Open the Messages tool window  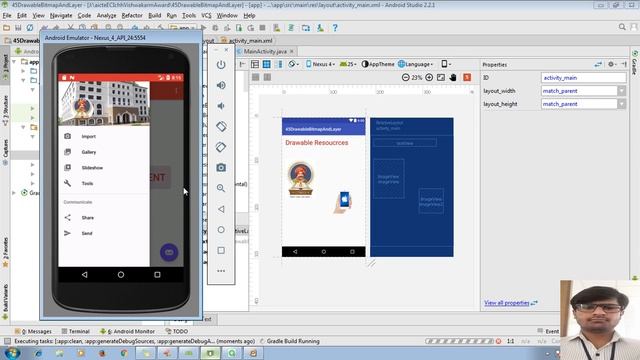33,331
